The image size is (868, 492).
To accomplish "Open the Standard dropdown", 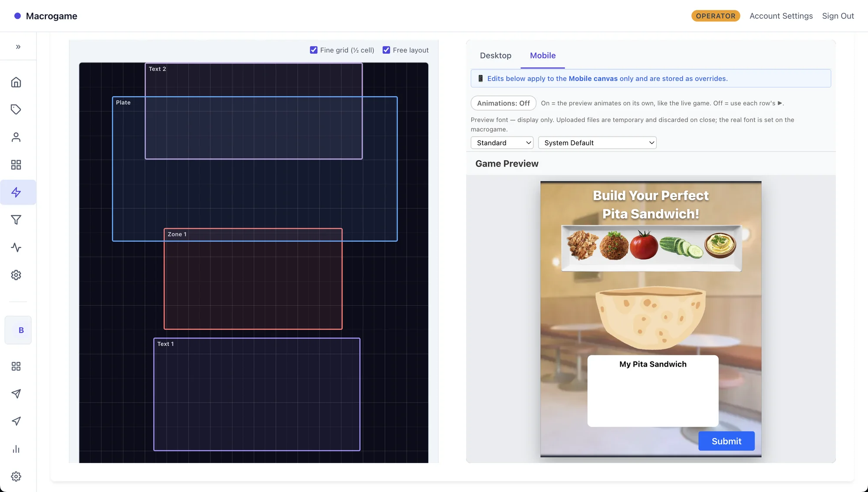I will 502,143.
